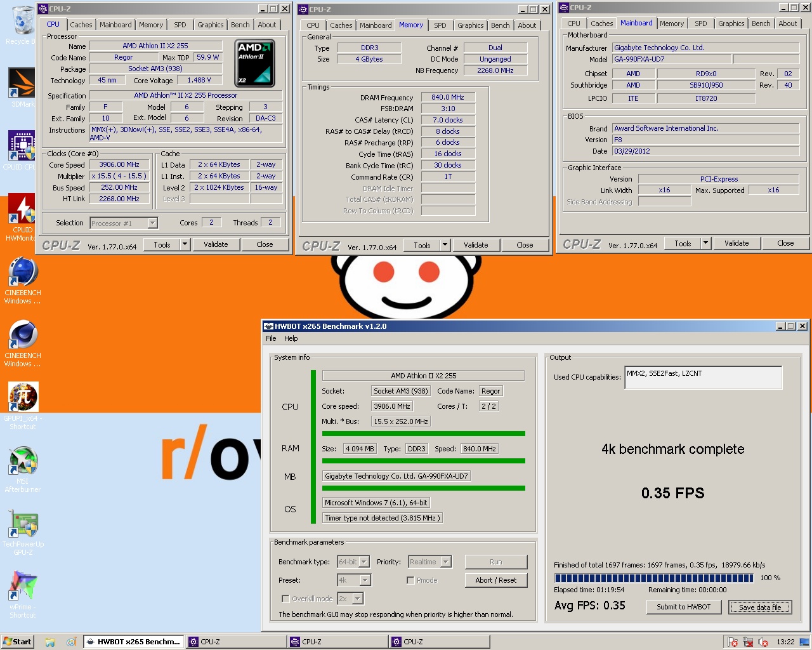Click the left CPU-Z window title bar icon
Screen dimensions: 812x650
click(x=43, y=9)
